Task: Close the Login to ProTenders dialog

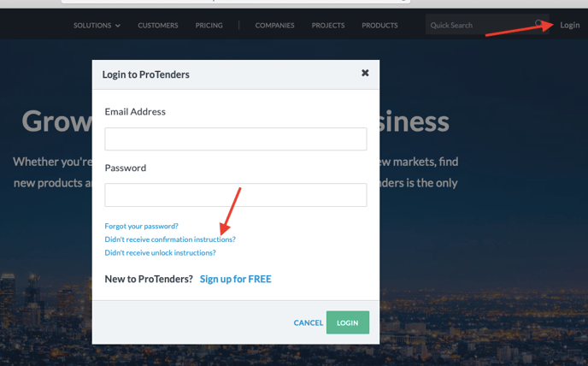Action: [365, 73]
